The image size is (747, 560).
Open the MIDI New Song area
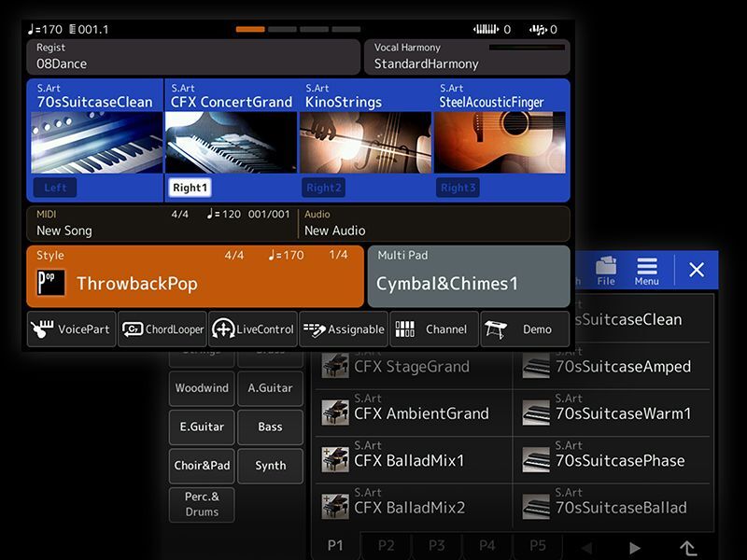point(162,223)
